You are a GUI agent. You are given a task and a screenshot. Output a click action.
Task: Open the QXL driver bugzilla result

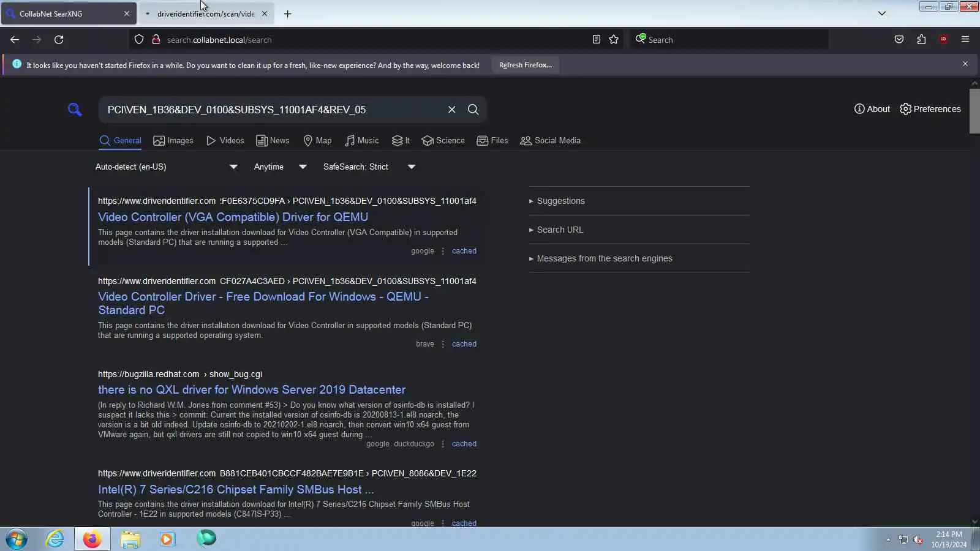pyautogui.click(x=252, y=389)
